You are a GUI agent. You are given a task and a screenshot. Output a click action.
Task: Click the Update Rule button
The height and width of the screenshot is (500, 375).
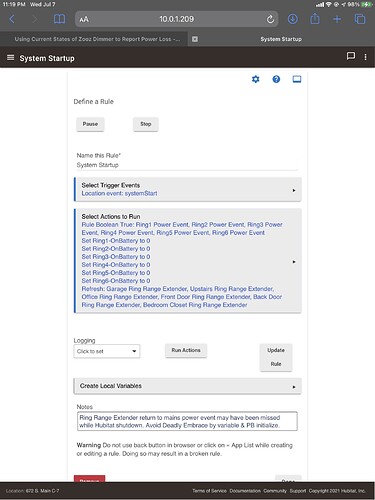click(276, 357)
